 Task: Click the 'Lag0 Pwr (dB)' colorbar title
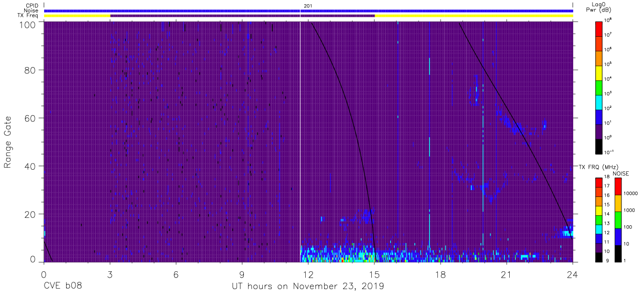(599, 7)
